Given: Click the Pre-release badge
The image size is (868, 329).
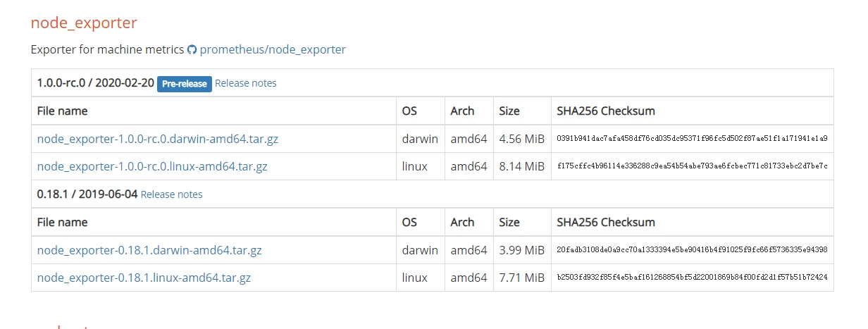Looking at the screenshot, I should (184, 83).
